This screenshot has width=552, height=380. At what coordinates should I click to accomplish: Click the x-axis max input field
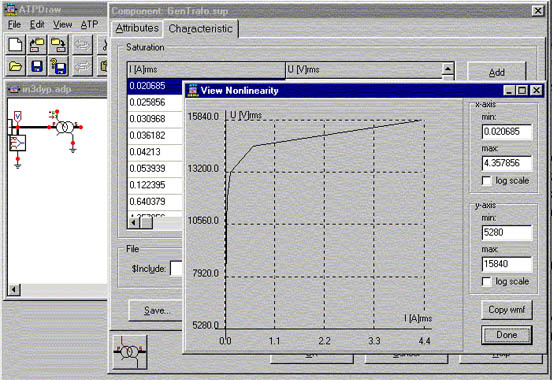[506, 163]
